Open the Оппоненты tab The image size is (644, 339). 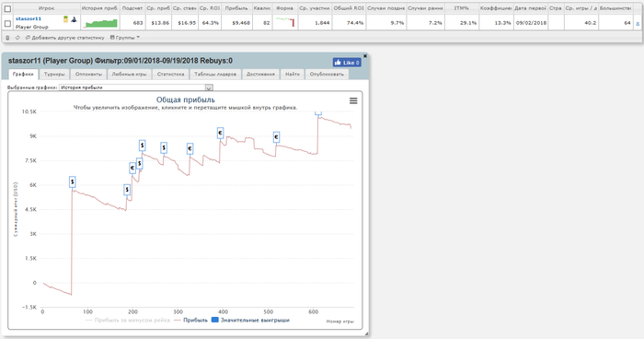[88, 74]
